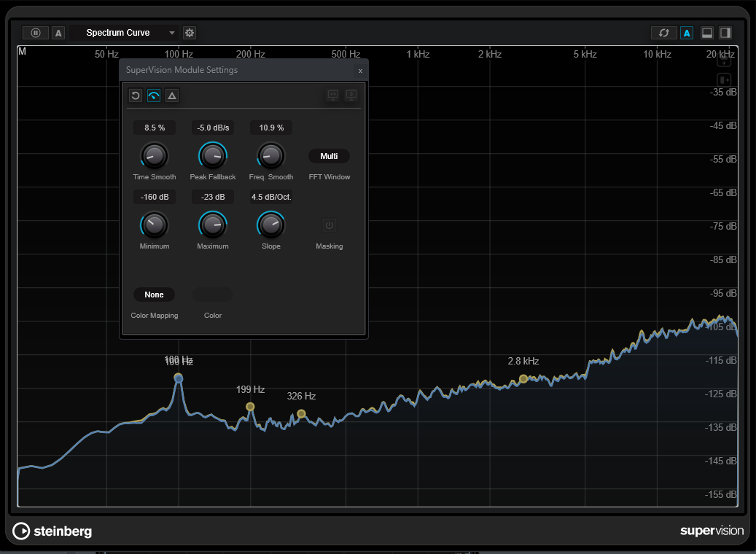756x554 pixels.
Task: Open the Spectrum Curve module dropdown
Action: 124,33
